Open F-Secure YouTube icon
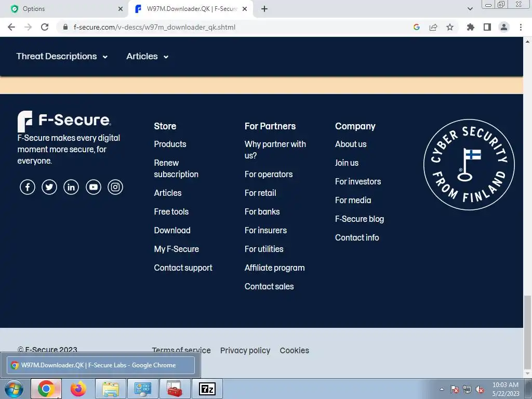This screenshot has width=532, height=399. [94, 187]
